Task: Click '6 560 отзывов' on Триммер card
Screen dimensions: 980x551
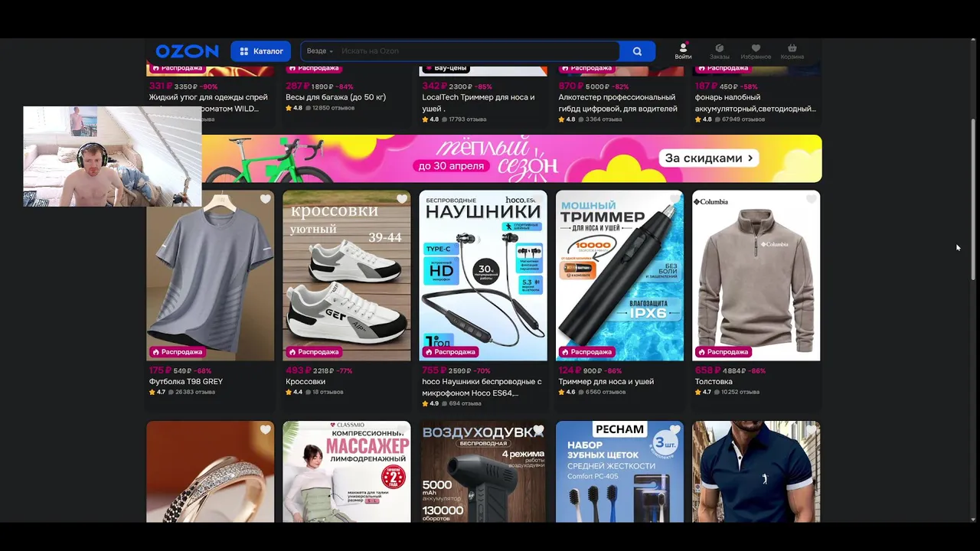Action: coord(605,392)
